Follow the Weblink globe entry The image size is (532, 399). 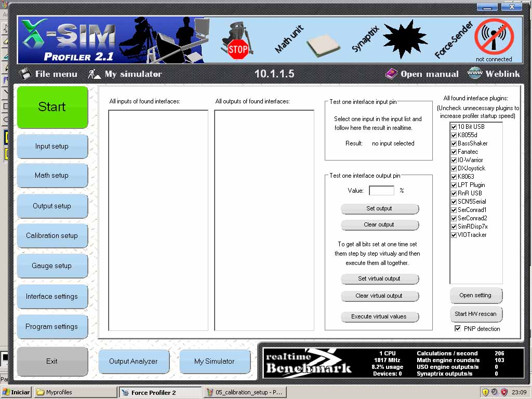tap(494, 74)
